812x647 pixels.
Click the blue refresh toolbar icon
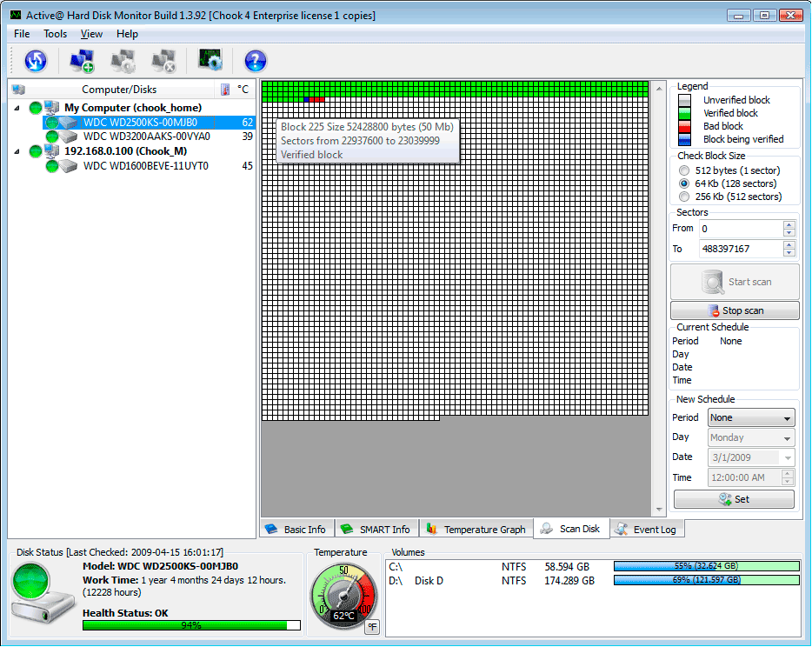[36, 61]
